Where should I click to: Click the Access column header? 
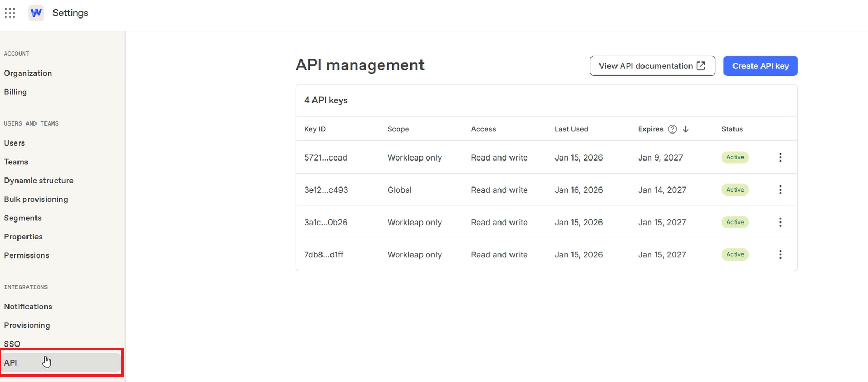tap(484, 129)
